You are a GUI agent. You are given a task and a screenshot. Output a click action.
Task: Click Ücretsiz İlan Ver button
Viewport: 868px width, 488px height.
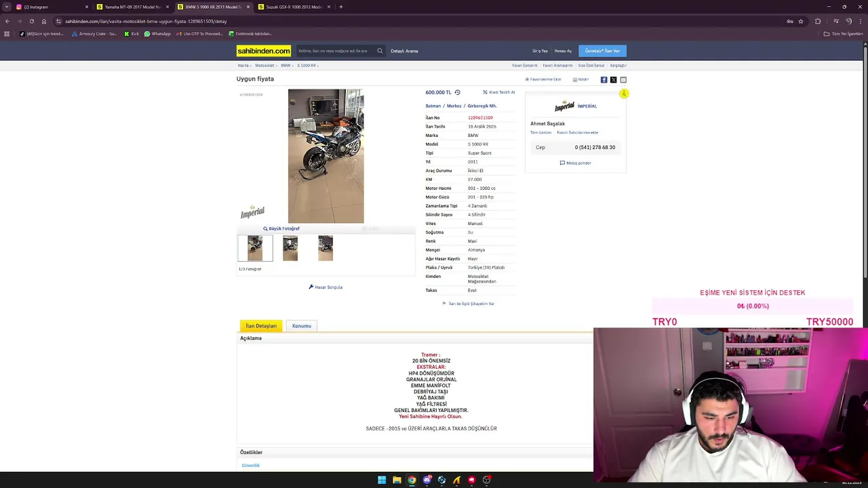(x=602, y=51)
